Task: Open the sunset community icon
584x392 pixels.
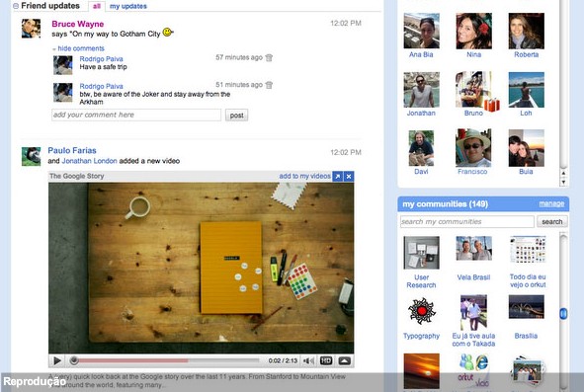Action: [421, 371]
